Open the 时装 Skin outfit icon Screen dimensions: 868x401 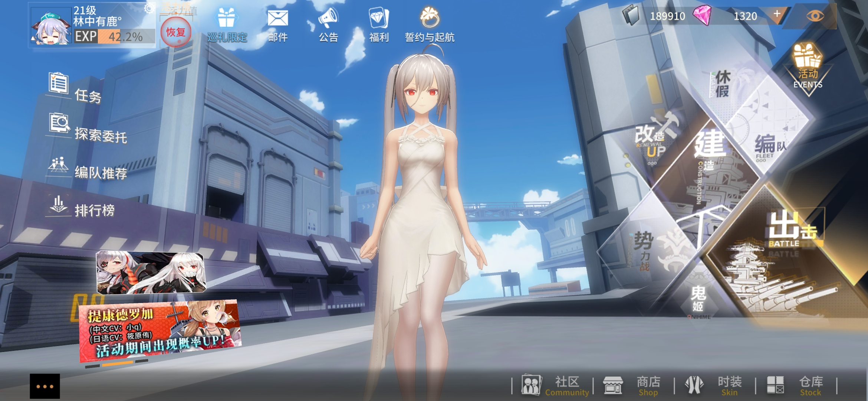point(694,385)
